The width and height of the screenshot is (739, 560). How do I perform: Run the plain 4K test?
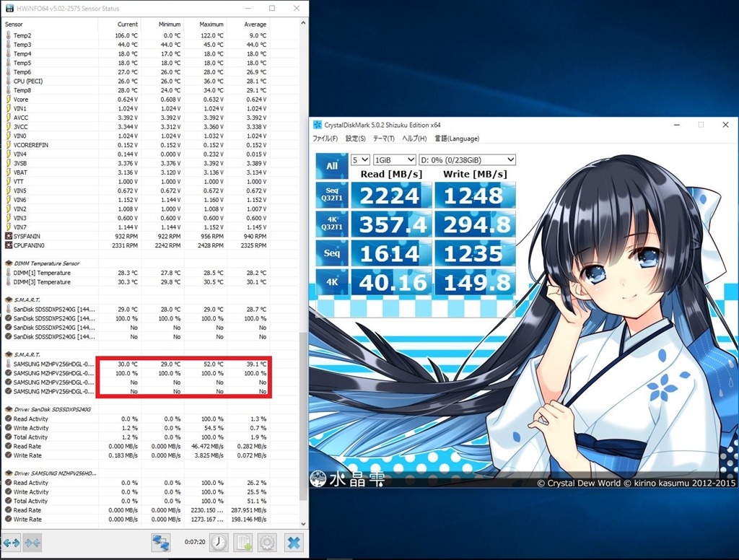tap(332, 282)
